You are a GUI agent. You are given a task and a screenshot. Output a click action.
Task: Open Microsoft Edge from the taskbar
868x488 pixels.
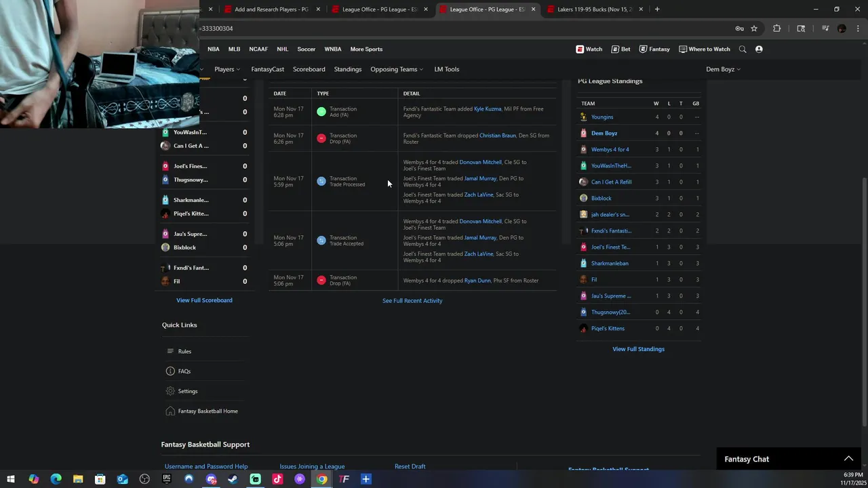point(56,479)
